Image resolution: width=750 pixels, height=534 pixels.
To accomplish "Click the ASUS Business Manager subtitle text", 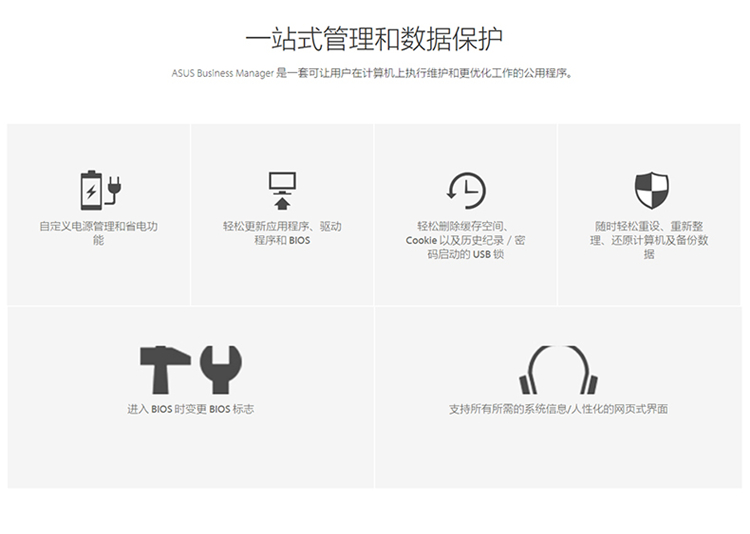I will tap(372, 73).
